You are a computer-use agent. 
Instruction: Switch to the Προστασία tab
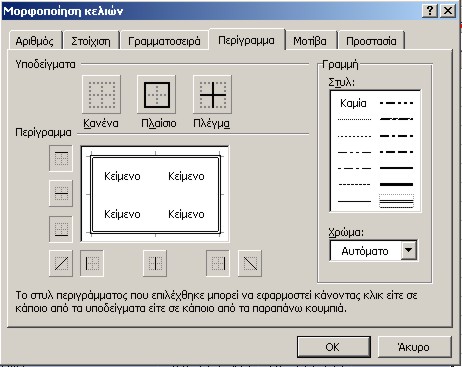pyautogui.click(x=371, y=41)
